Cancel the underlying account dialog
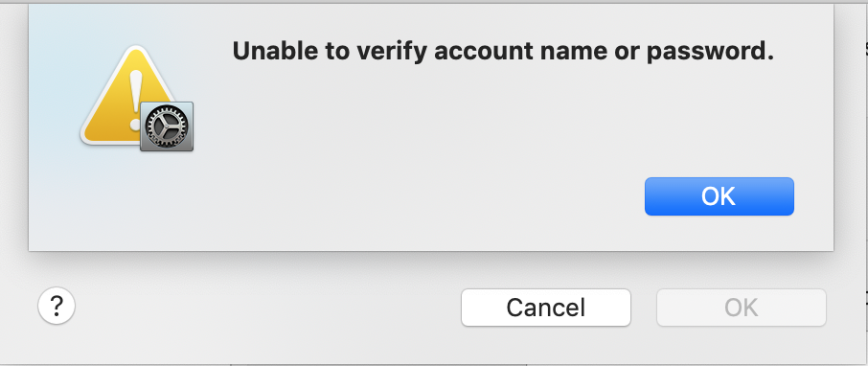This screenshot has height=366, width=868. [546, 308]
